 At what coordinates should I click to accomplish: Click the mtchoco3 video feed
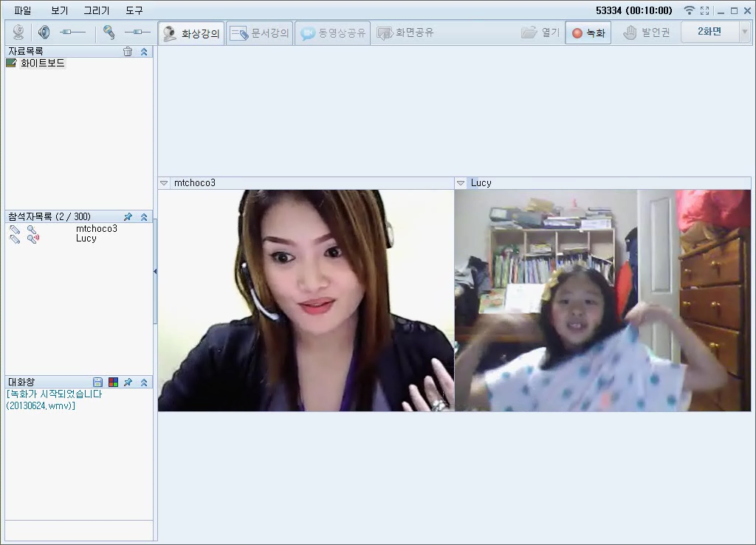click(306, 301)
